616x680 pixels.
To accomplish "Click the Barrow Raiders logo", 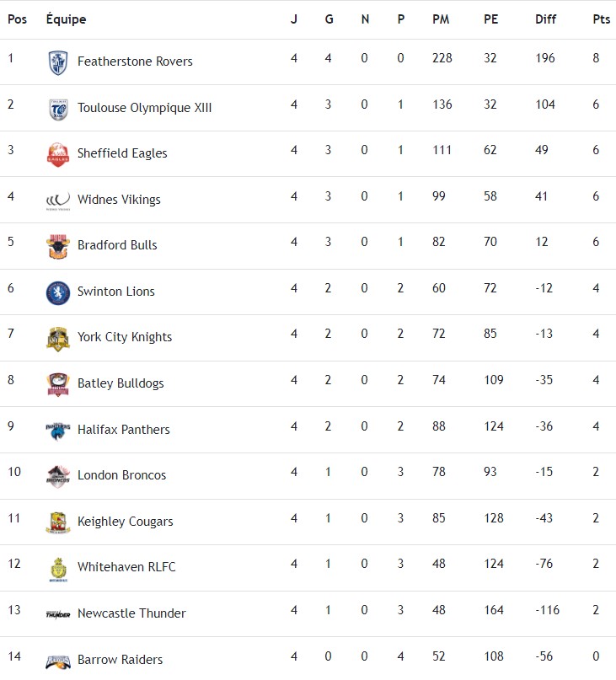I will click(x=58, y=661).
